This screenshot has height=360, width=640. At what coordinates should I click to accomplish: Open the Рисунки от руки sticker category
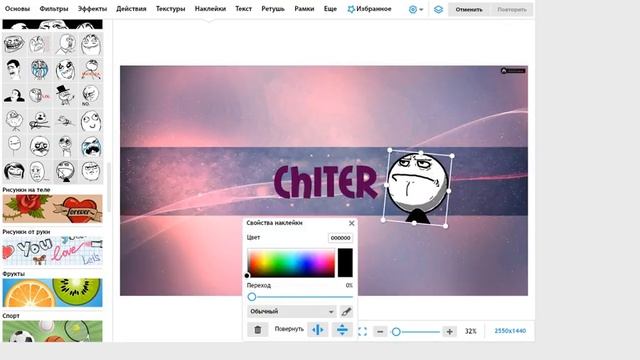coord(53,251)
